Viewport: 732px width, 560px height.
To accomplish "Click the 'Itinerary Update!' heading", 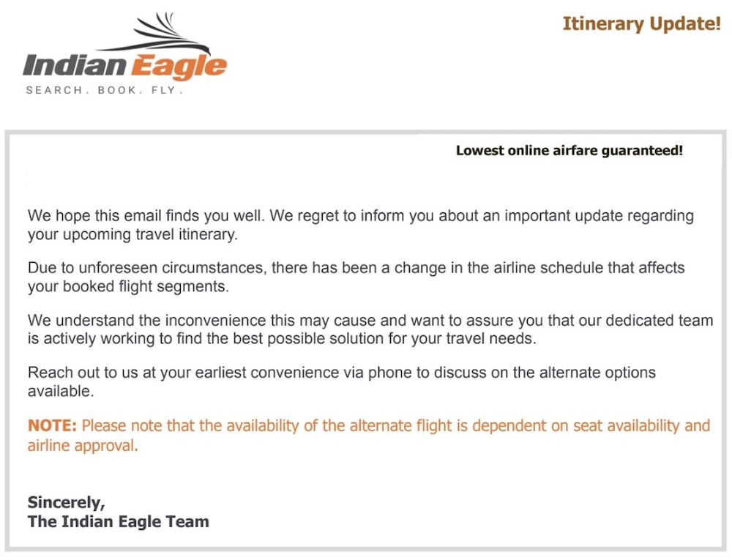I will [641, 24].
